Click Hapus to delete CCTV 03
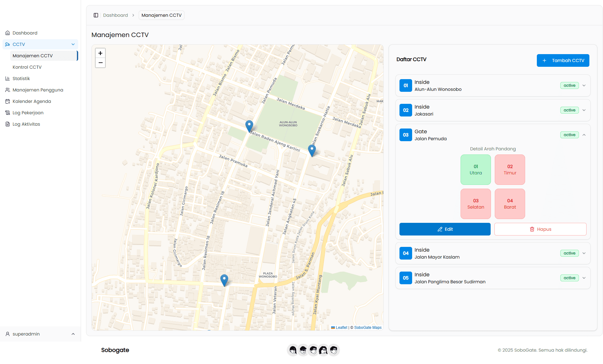The height and width of the screenshot is (364, 603). pyautogui.click(x=540, y=229)
